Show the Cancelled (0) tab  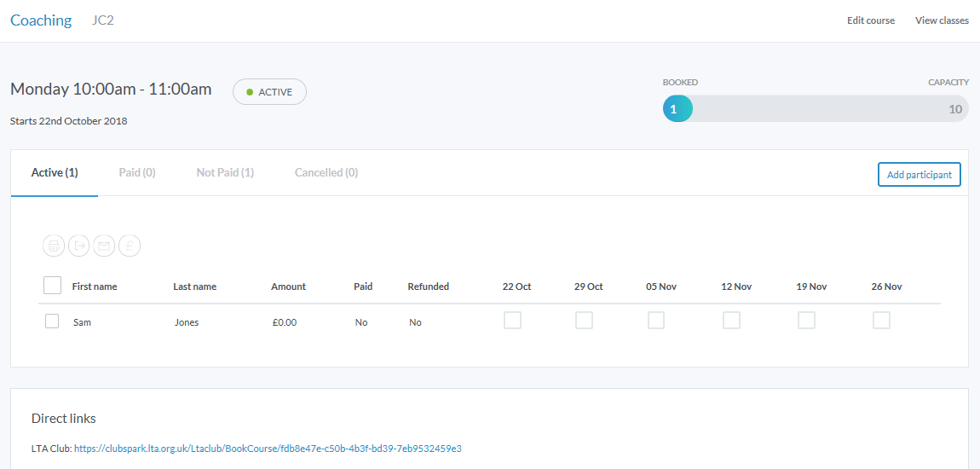(326, 172)
